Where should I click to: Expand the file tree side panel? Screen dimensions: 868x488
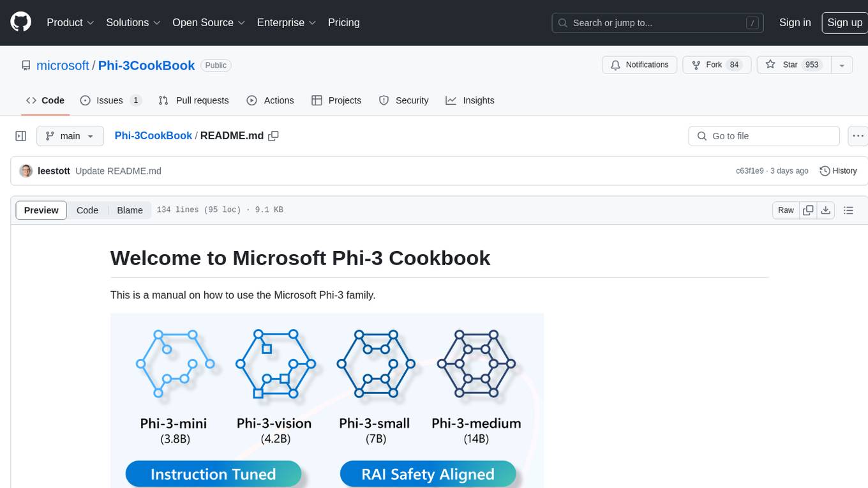pyautogui.click(x=20, y=136)
